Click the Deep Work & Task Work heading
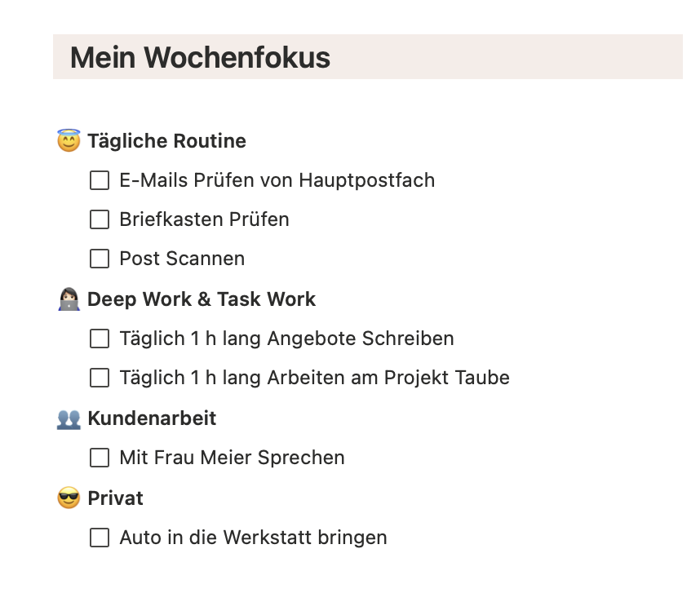Image resolution: width=700 pixels, height=602 pixels. point(202,299)
